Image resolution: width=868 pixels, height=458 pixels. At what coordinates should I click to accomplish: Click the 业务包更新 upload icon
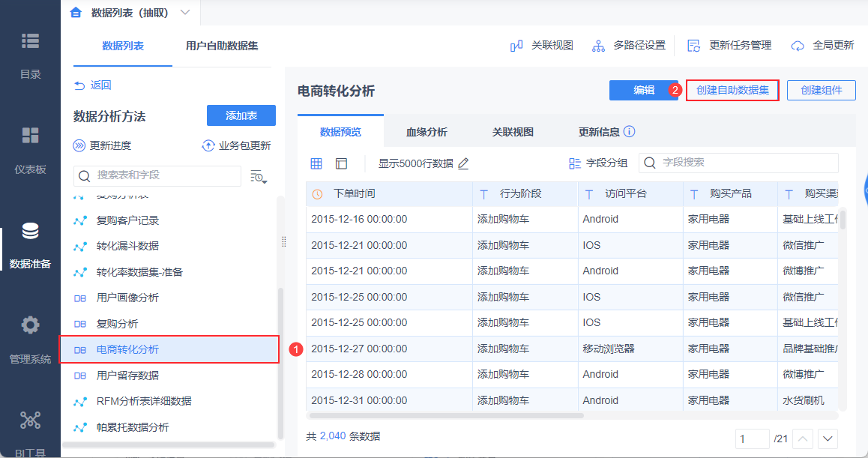point(208,145)
